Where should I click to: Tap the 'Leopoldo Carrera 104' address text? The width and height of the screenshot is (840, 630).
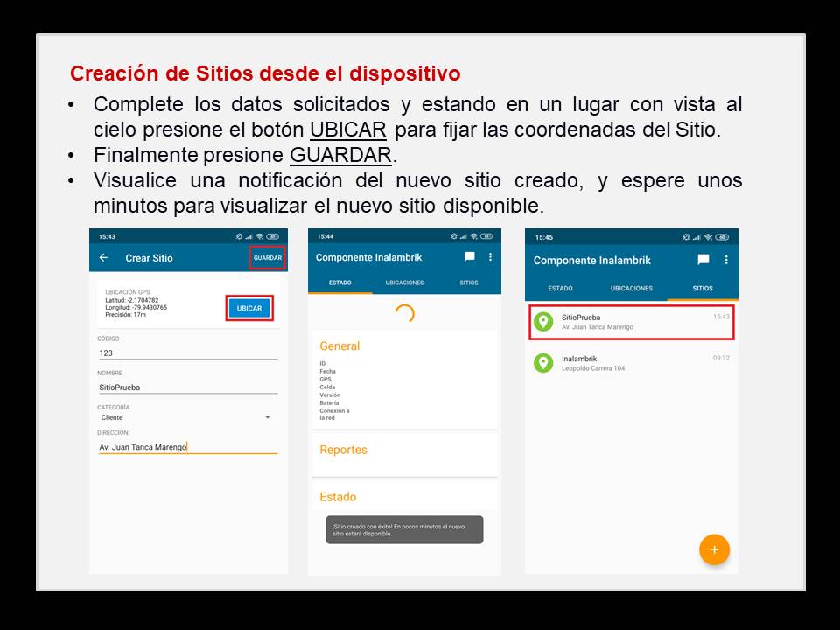pyautogui.click(x=593, y=368)
